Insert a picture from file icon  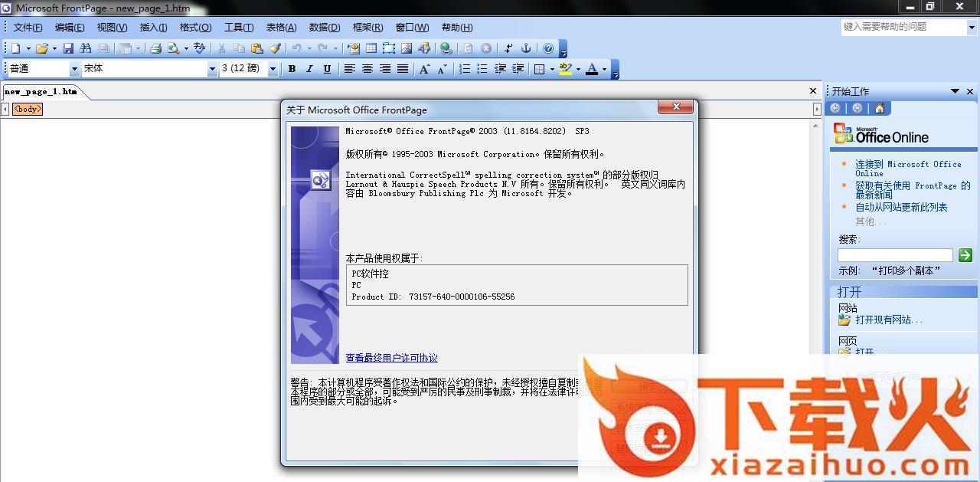point(407,48)
